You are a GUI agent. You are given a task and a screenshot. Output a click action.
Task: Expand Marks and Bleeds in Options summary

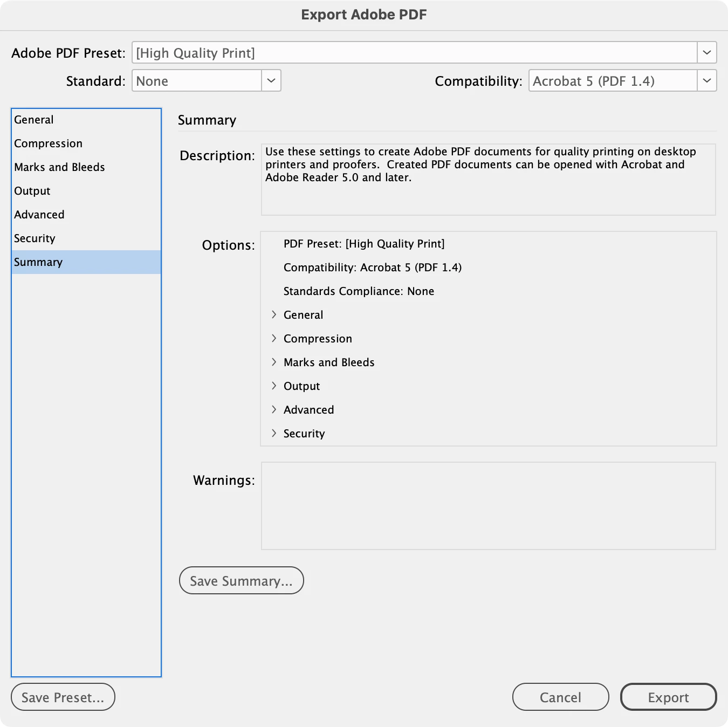274,362
